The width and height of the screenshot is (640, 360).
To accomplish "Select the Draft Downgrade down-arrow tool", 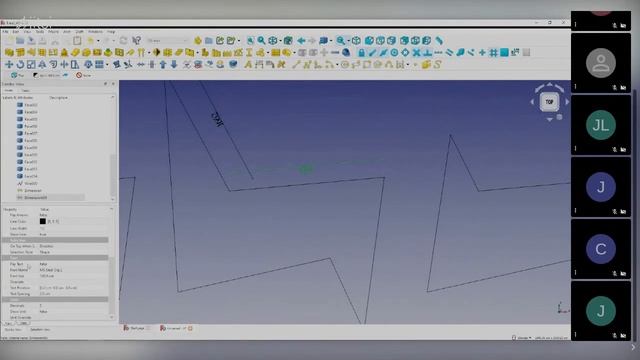I will click(x=174, y=64).
